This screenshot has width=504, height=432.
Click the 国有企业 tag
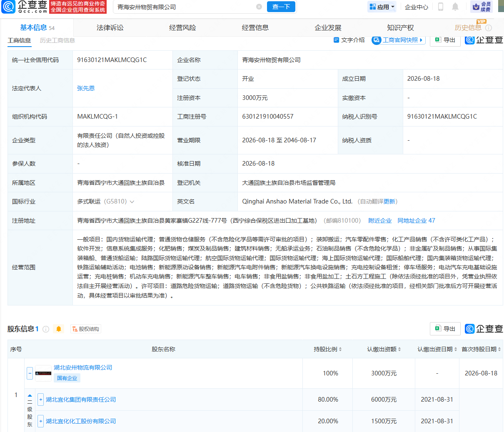pyautogui.click(x=67, y=378)
